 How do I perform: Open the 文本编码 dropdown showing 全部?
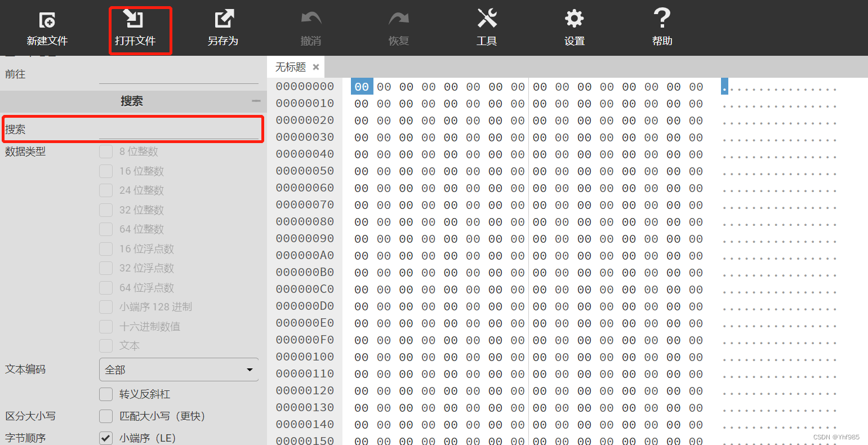click(179, 370)
